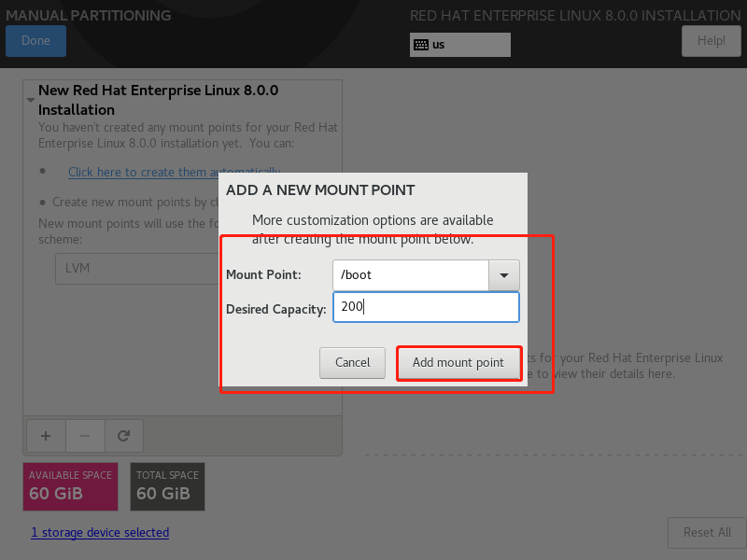Collapse the New Red Hat Enterprise Linux installation section

[x=31, y=100]
